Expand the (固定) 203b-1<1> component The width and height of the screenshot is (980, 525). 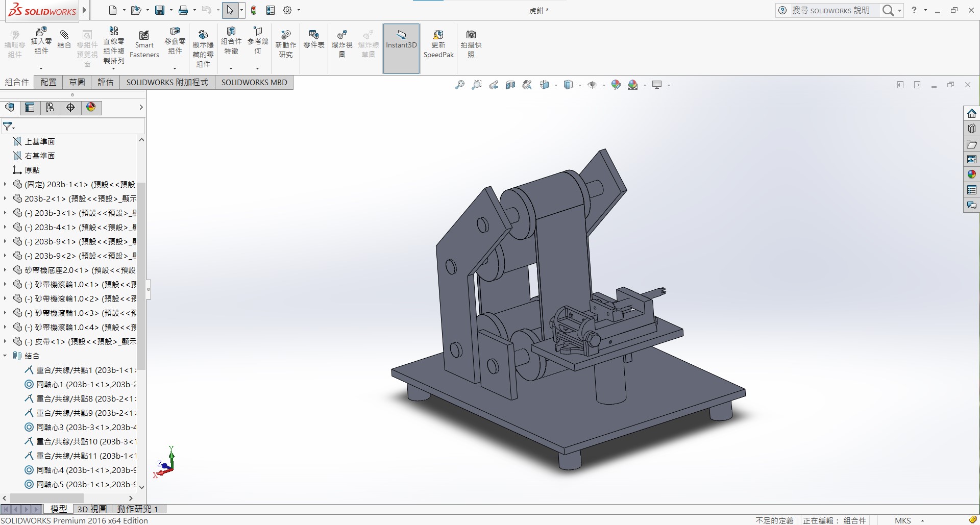pyautogui.click(x=5, y=184)
